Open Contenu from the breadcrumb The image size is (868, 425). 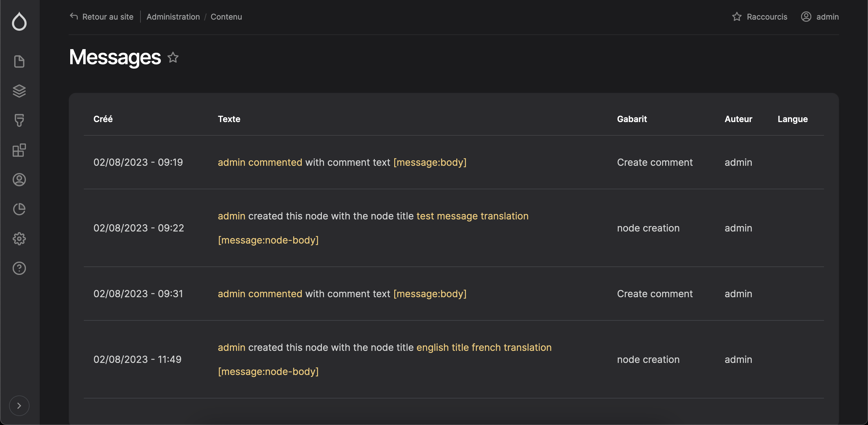(226, 17)
